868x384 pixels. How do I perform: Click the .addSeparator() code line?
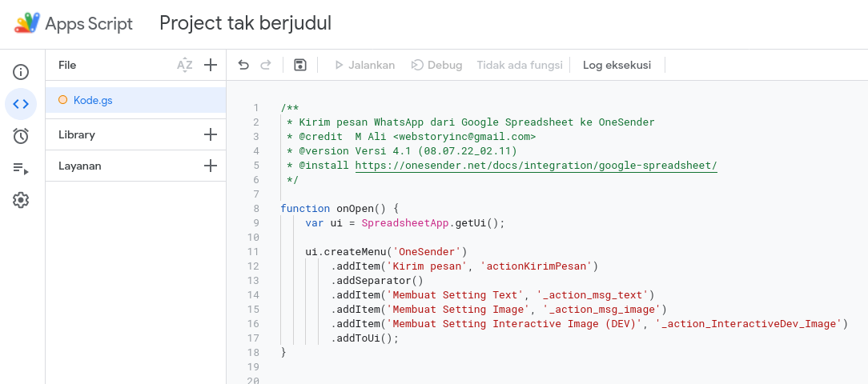point(377,281)
